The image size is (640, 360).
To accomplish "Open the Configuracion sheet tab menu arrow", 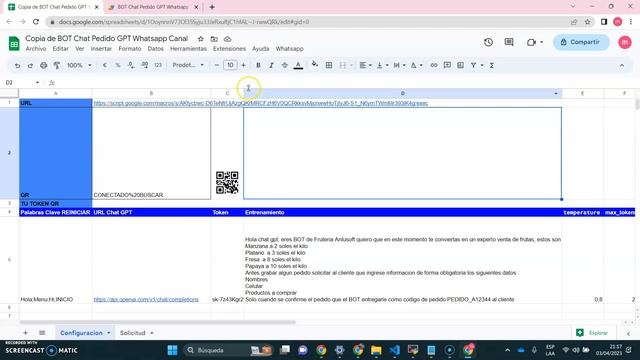I will click(109, 333).
